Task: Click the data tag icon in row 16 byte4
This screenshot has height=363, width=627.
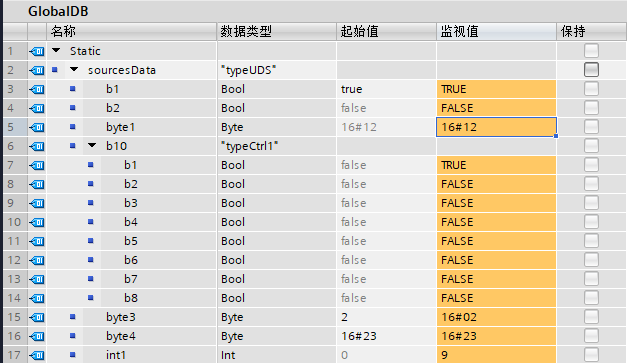Action: tap(37, 336)
